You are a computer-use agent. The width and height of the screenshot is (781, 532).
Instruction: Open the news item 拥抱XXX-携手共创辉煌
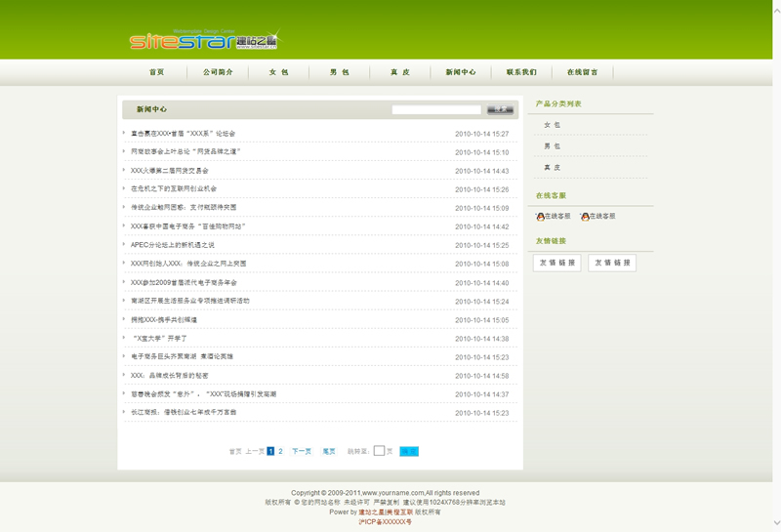pyautogui.click(x=164, y=320)
